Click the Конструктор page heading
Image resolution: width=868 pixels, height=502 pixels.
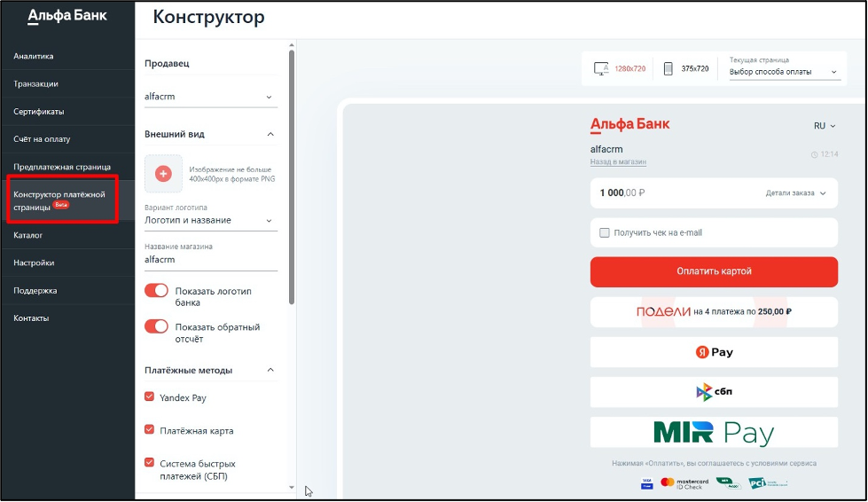click(208, 17)
